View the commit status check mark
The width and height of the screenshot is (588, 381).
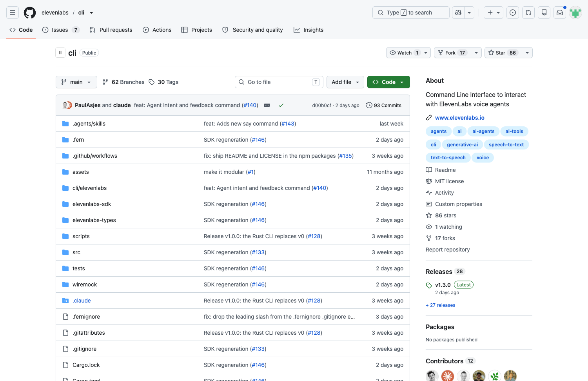click(x=281, y=105)
